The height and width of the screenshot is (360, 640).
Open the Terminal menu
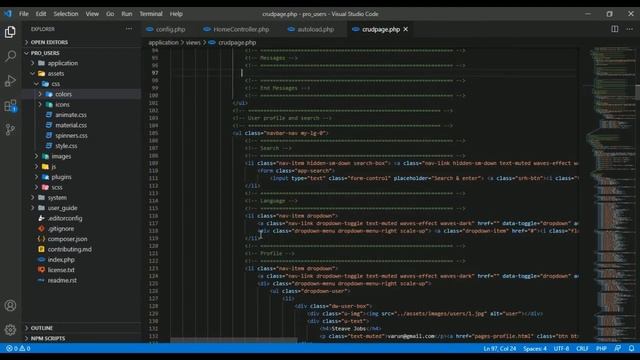pyautogui.click(x=151, y=13)
